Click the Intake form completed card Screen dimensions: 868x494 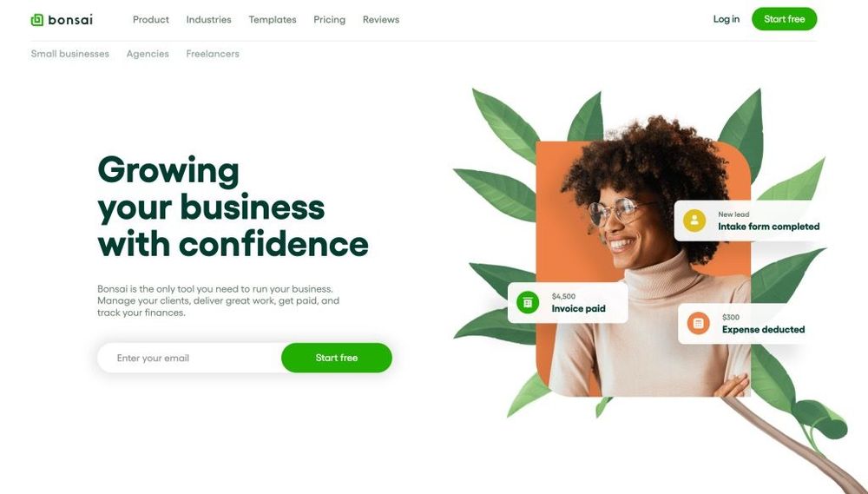pos(750,221)
